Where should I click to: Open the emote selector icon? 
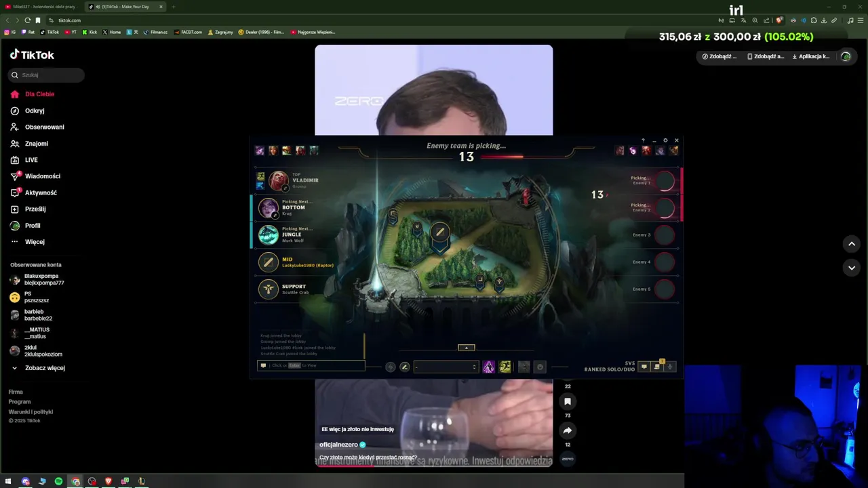point(540,367)
